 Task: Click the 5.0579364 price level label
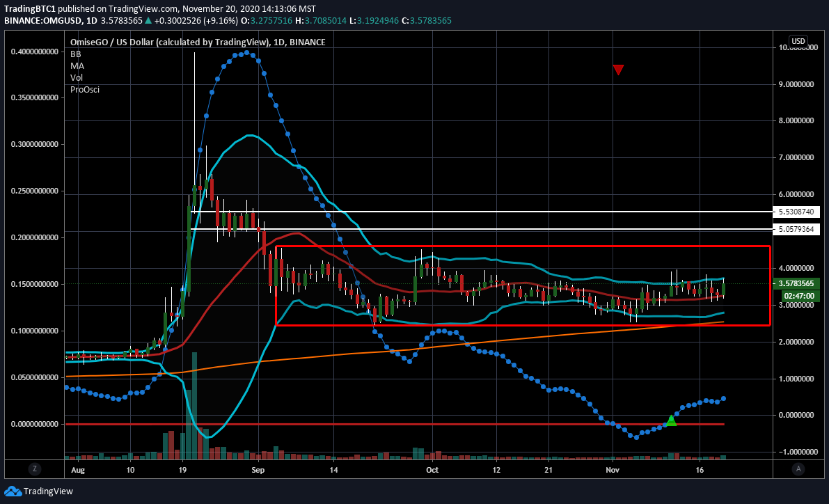pyautogui.click(x=796, y=229)
